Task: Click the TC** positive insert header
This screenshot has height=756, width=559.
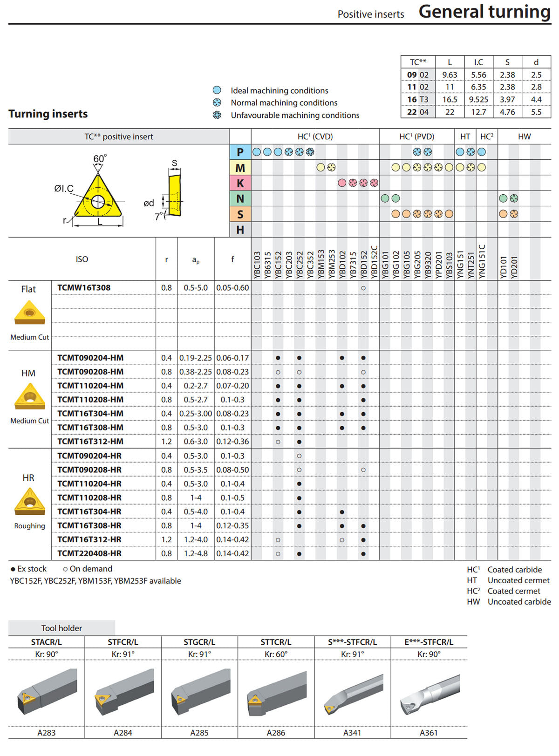Action: click(119, 136)
